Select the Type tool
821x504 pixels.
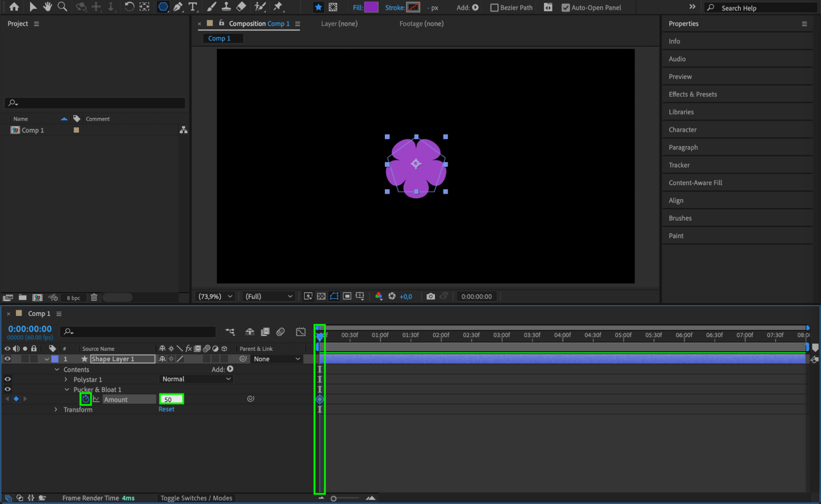[192, 7]
